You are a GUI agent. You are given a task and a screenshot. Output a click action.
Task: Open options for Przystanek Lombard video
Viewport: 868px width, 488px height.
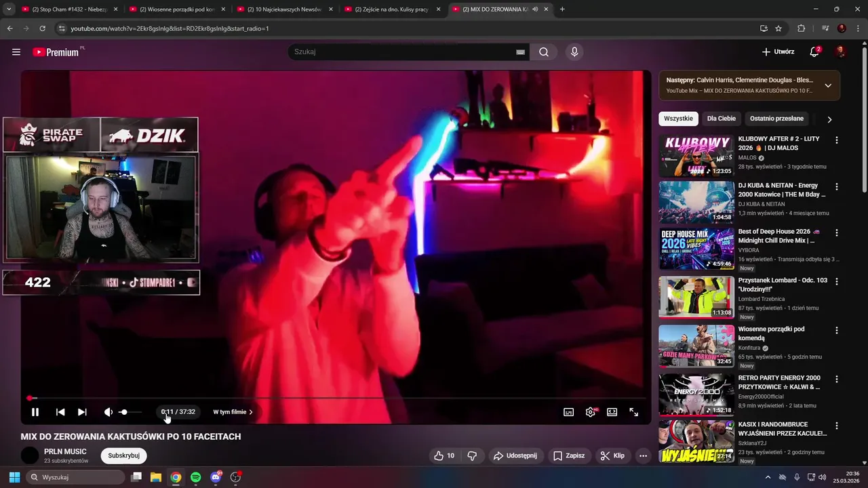(x=836, y=281)
